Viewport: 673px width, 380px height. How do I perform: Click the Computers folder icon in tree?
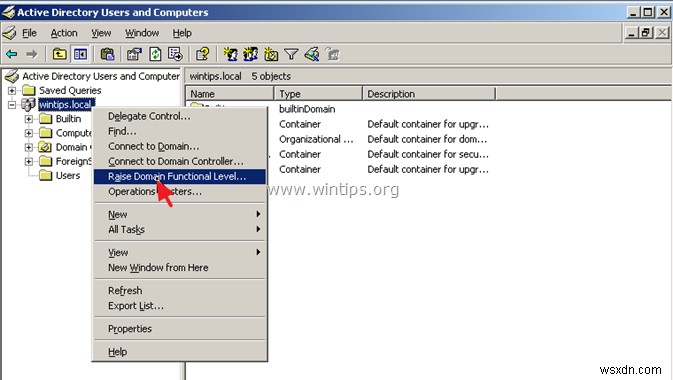pos(45,133)
